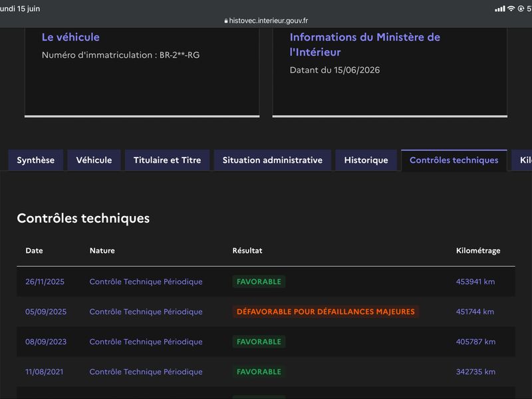This screenshot has height=399, width=532.
Task: Click the 453941 km mileage value
Action: point(475,281)
